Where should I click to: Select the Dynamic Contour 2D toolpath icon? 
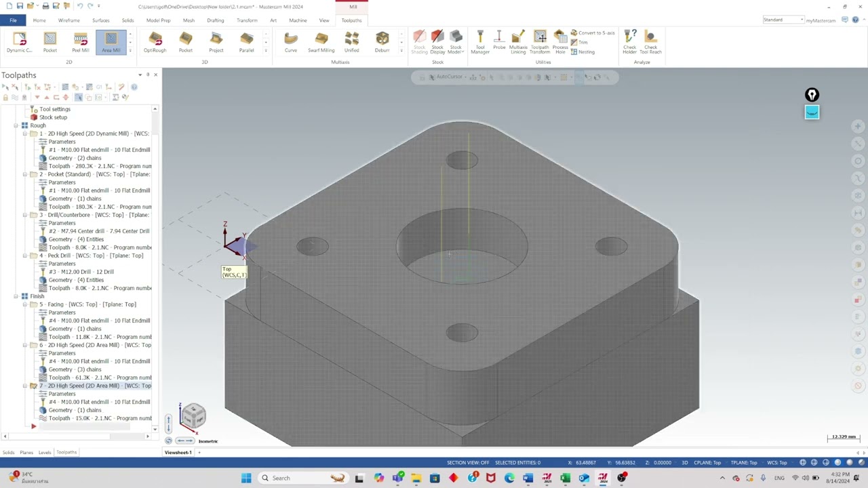tap(20, 42)
